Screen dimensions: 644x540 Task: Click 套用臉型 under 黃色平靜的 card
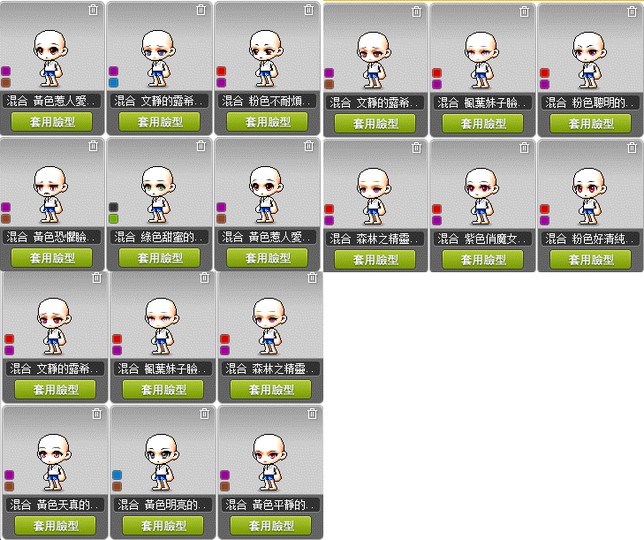[x=271, y=526]
